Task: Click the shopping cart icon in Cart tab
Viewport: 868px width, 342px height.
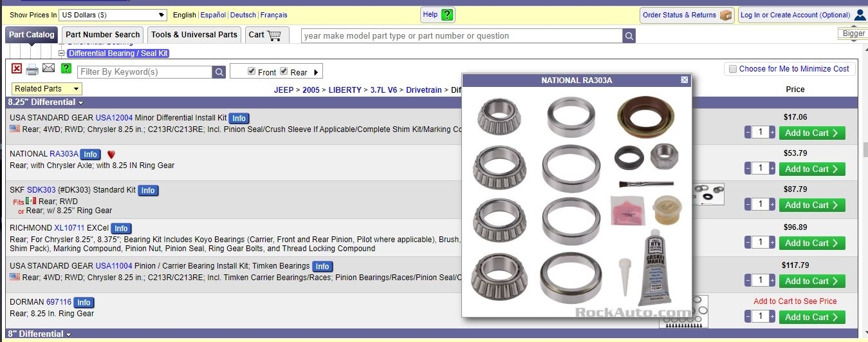Action: pos(275,35)
